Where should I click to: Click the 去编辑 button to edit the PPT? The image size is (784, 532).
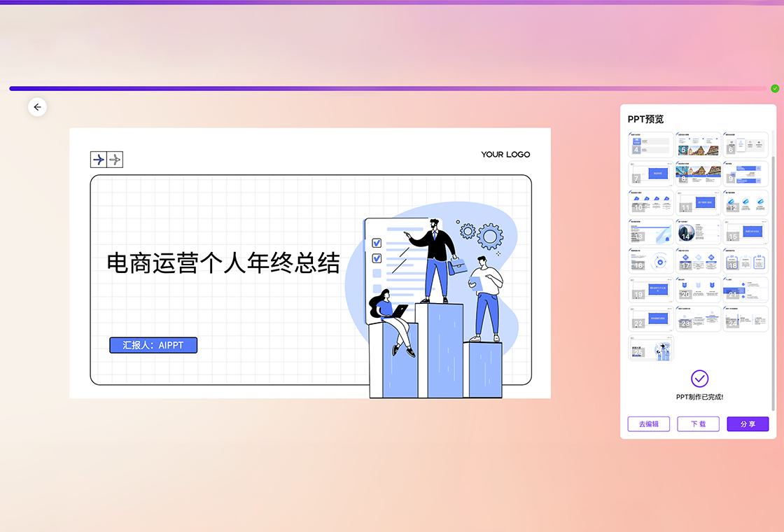(x=648, y=423)
